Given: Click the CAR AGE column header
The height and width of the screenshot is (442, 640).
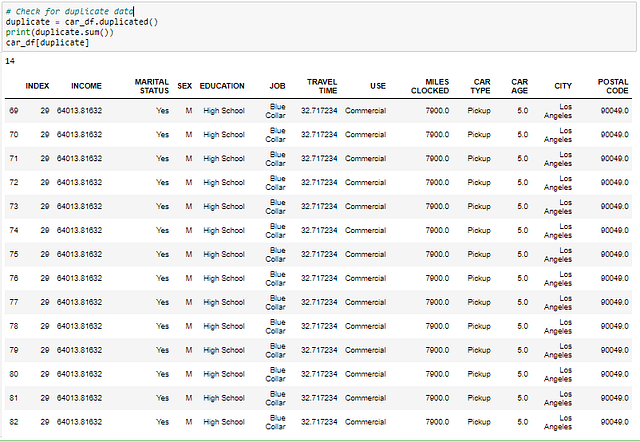Looking at the screenshot, I should 520,86.
